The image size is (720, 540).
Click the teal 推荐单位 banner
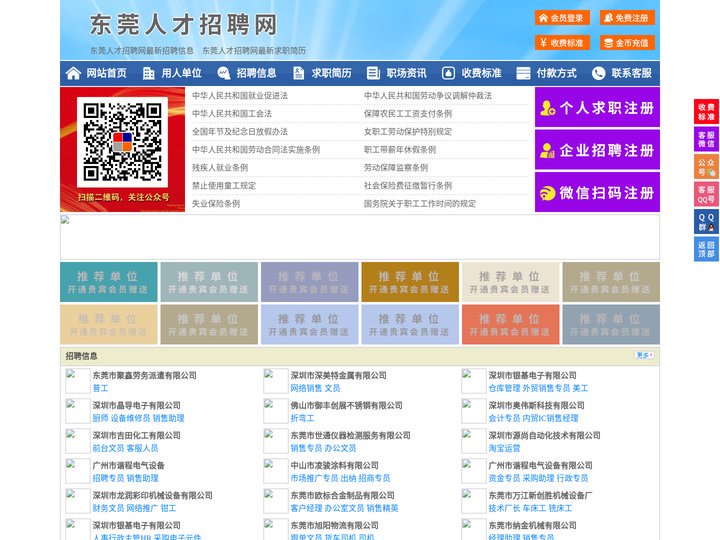click(108, 282)
